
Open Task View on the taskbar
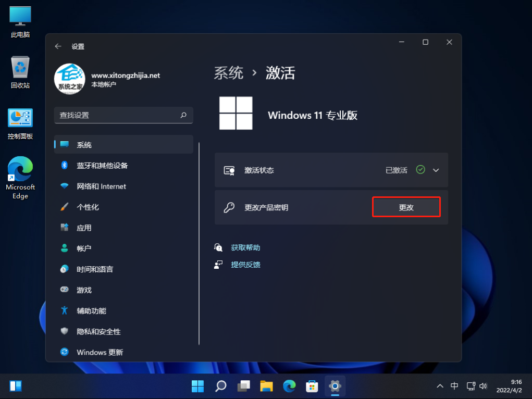coord(244,386)
